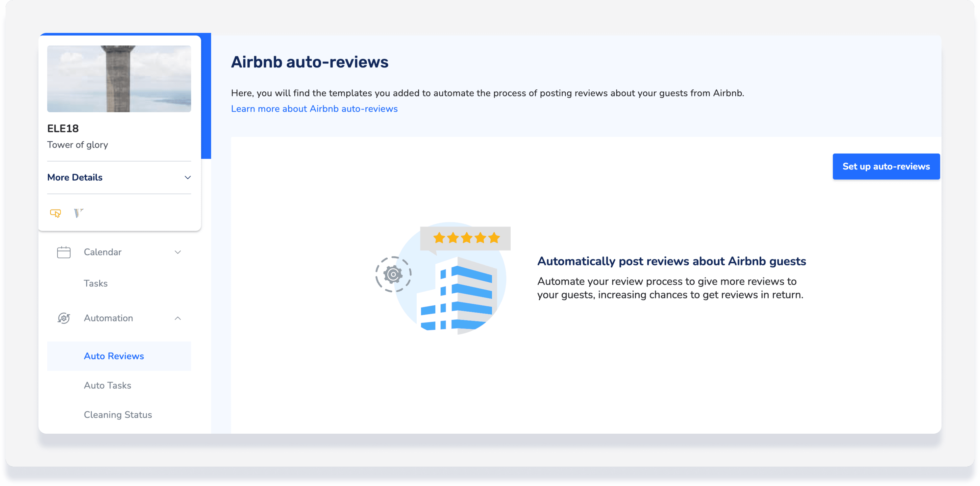This screenshot has height=486, width=980.
Task: Click the Automation gear-arrows icon
Action: (x=63, y=318)
